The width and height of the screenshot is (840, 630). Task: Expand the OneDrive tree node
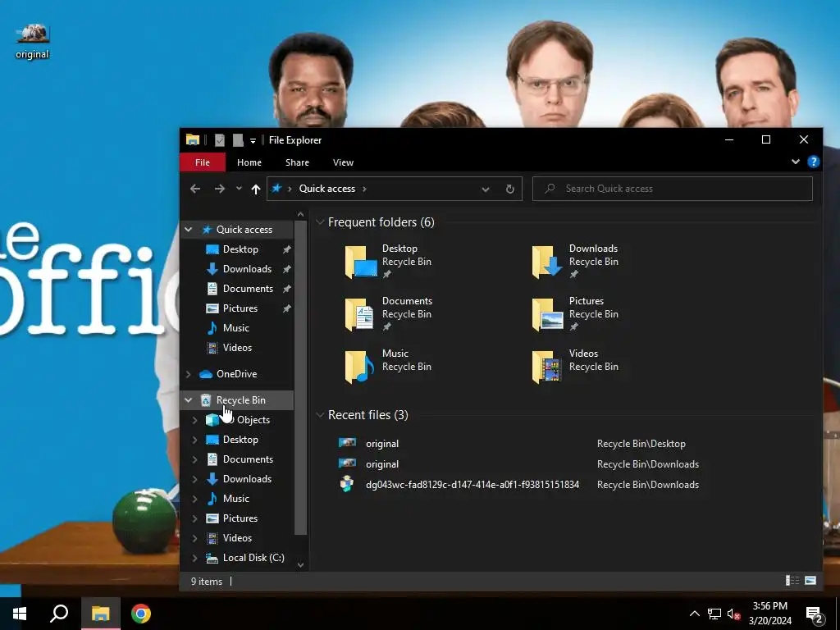point(189,374)
